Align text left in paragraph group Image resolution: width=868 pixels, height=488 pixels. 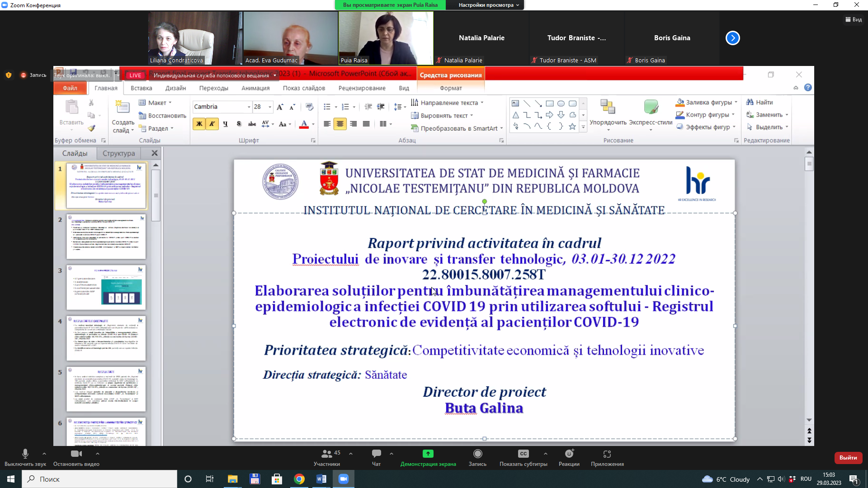point(327,124)
